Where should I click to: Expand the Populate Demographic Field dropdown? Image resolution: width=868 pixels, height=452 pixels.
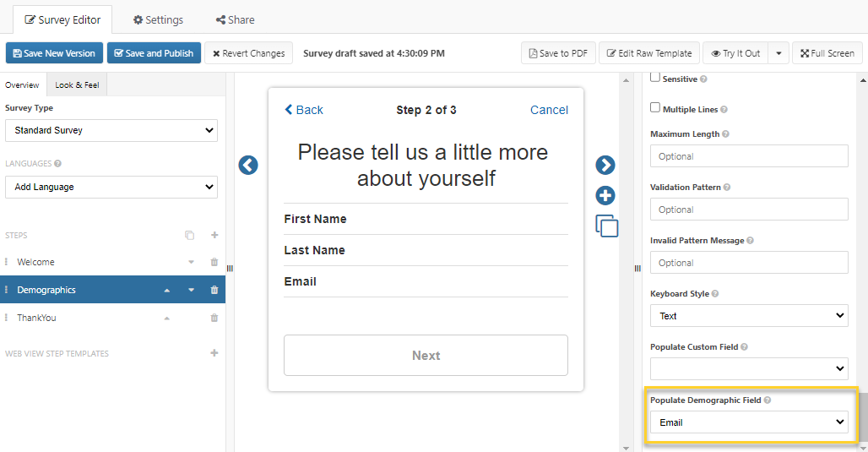tap(748, 422)
